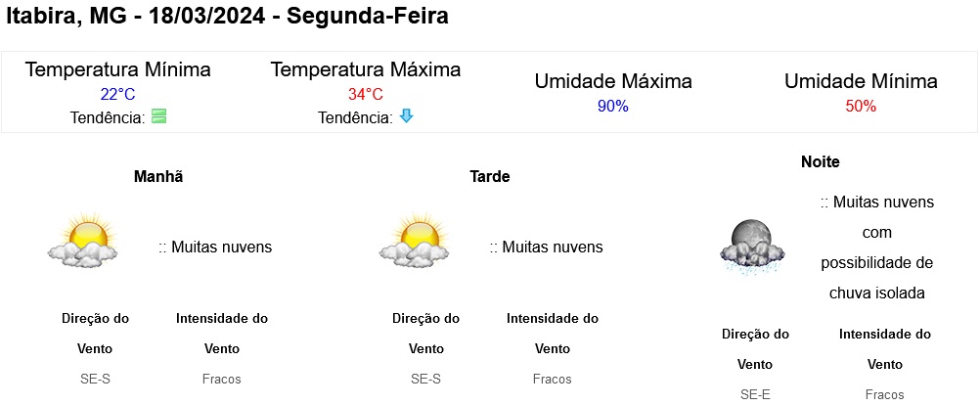The width and height of the screenshot is (980, 406).
Task: Click the 50% minimum humidity value
Action: click(861, 107)
